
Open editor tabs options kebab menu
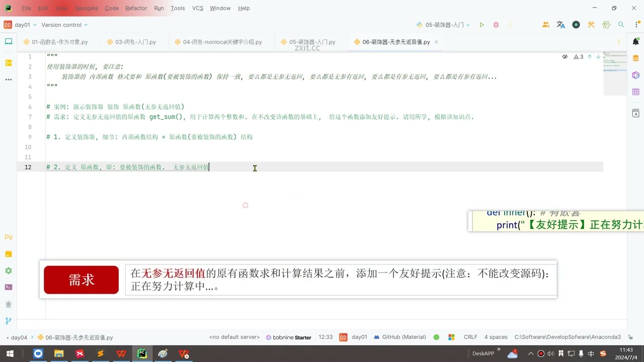(x=619, y=42)
